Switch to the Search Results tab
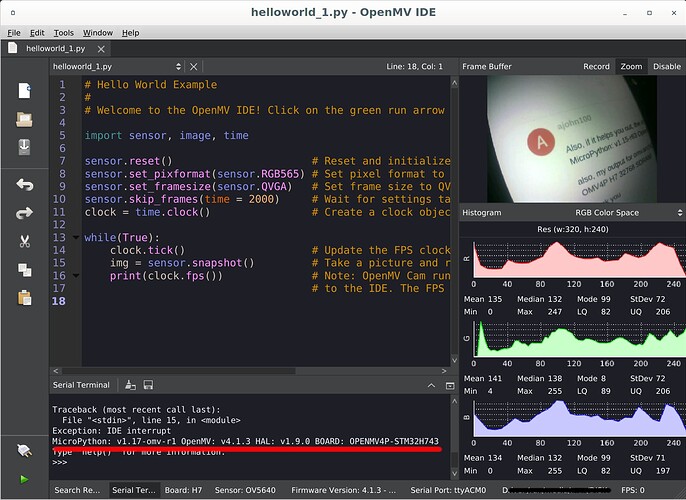Screen dimensions: 686x500 pyautogui.click(x=79, y=490)
